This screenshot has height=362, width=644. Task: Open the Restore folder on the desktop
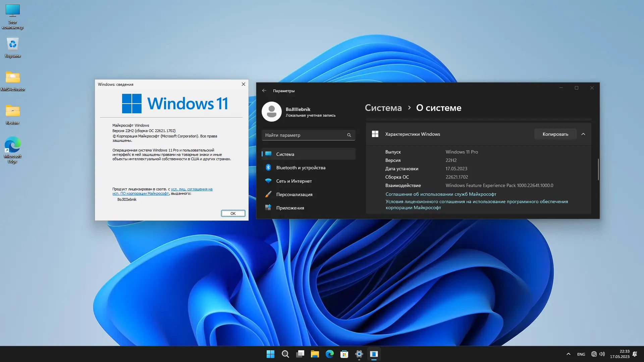pos(13,111)
